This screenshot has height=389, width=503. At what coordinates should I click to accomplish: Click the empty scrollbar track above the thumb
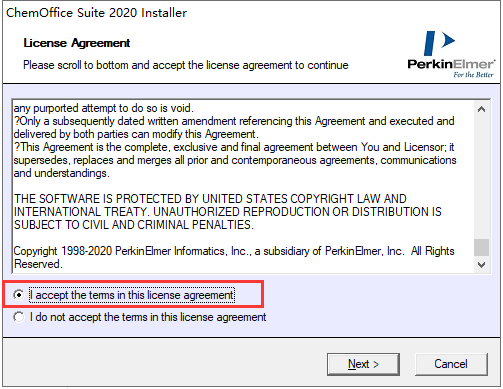coord(481,178)
